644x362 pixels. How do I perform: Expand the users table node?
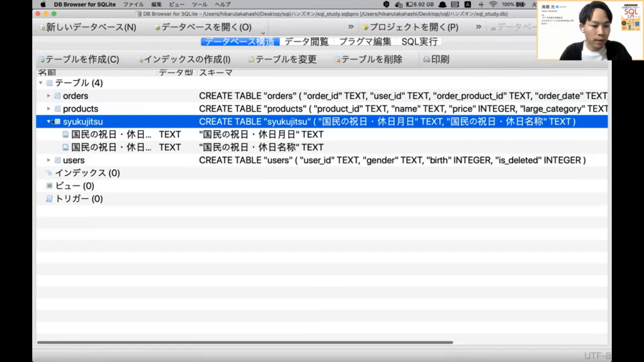(x=49, y=160)
